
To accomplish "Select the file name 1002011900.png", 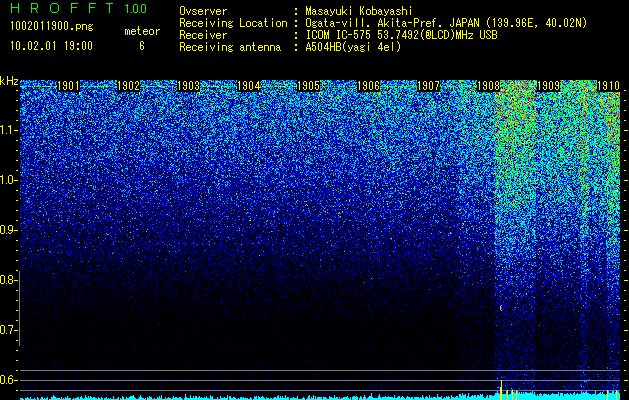I will pyautogui.click(x=52, y=26).
